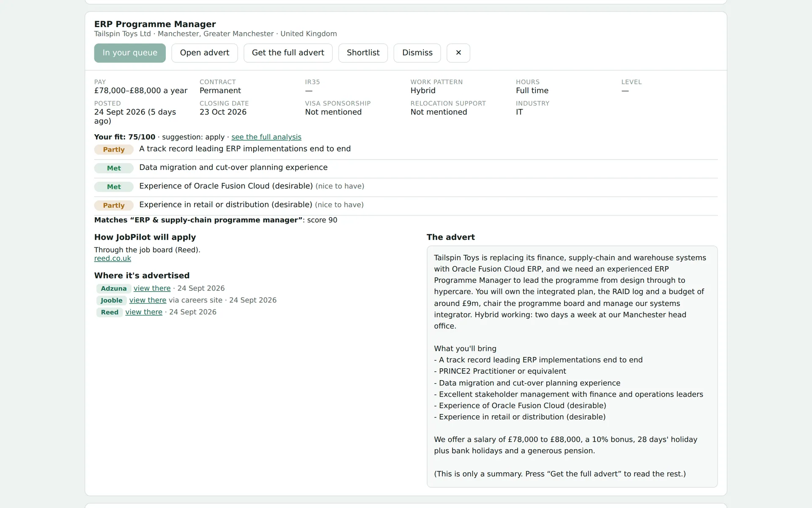Click the IT industry value
The height and width of the screenshot is (508, 812).
click(519, 112)
